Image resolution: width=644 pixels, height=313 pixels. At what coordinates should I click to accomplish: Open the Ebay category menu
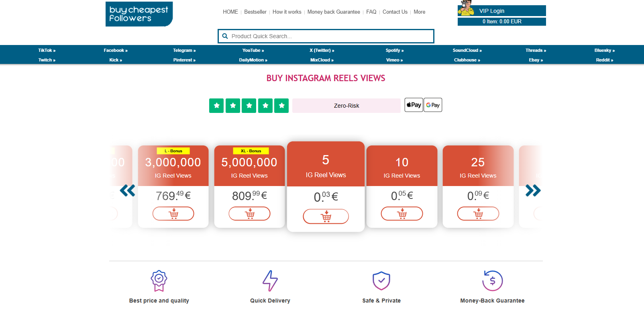pos(536,60)
